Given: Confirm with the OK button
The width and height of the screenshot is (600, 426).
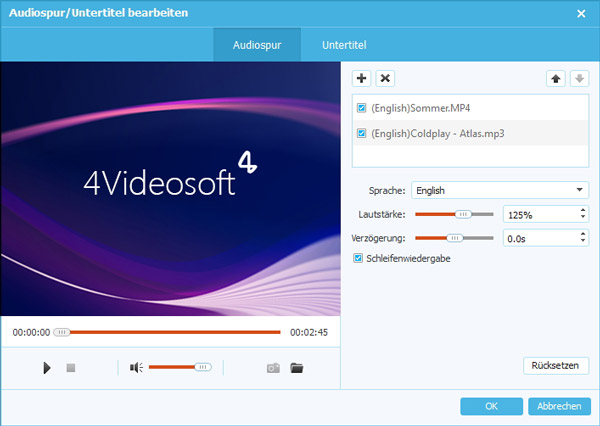Looking at the screenshot, I should 491,407.
